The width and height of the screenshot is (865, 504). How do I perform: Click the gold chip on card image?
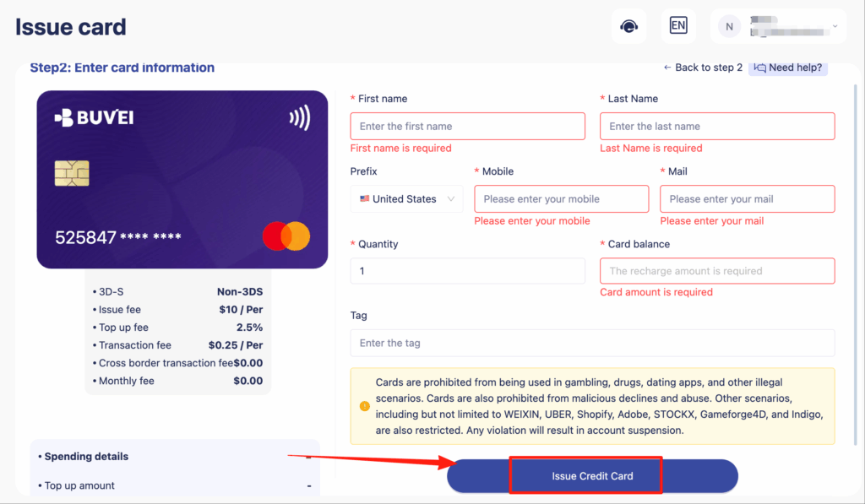72,173
